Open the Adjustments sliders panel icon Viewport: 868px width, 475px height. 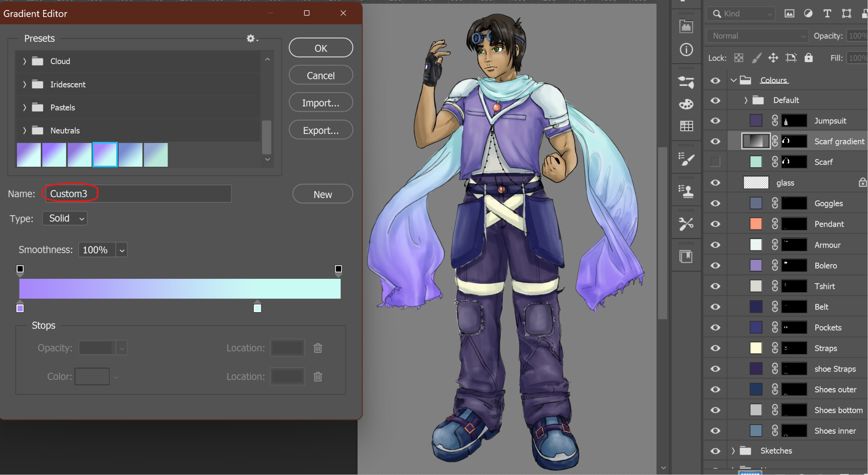686,83
